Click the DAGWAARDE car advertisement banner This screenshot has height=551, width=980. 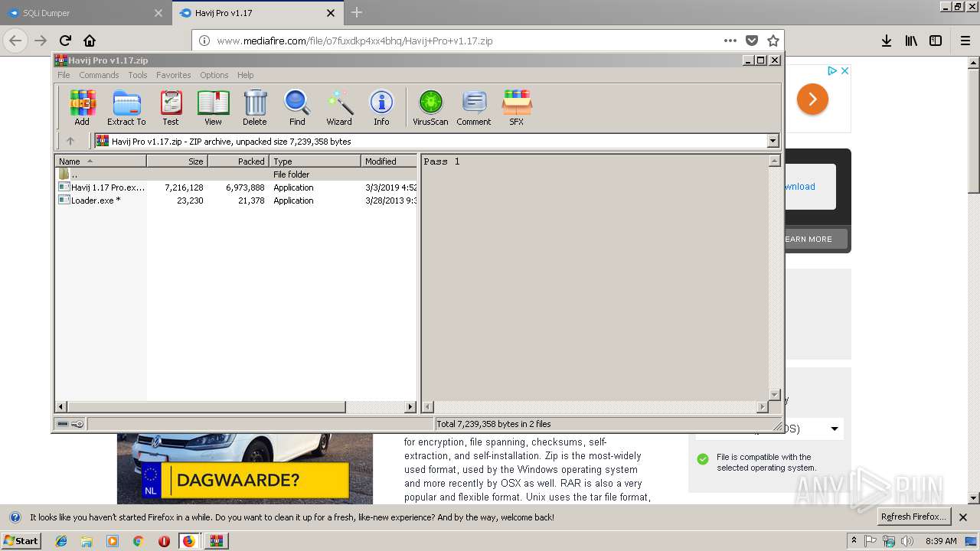245,469
